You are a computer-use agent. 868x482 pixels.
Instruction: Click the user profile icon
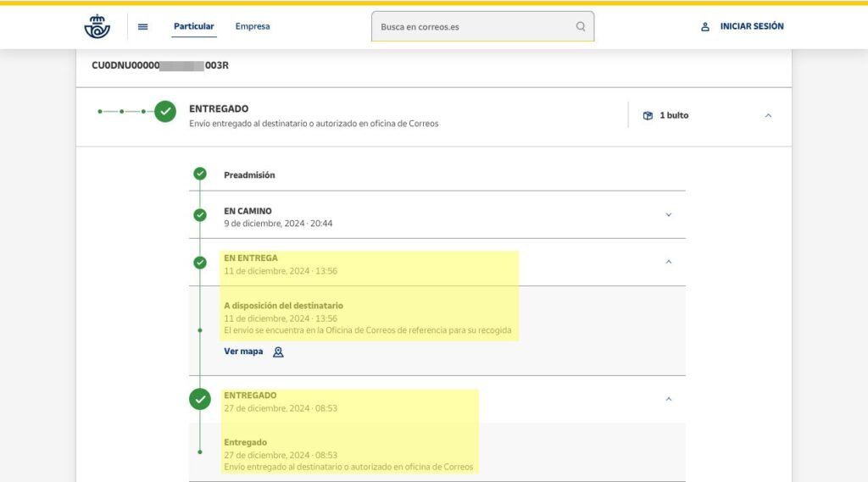pos(704,26)
